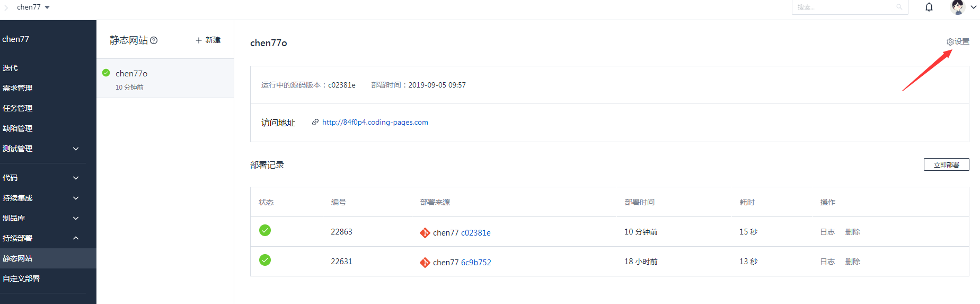Click the 静态网站 panel heading
This screenshot has height=304, width=980.
click(129, 40)
